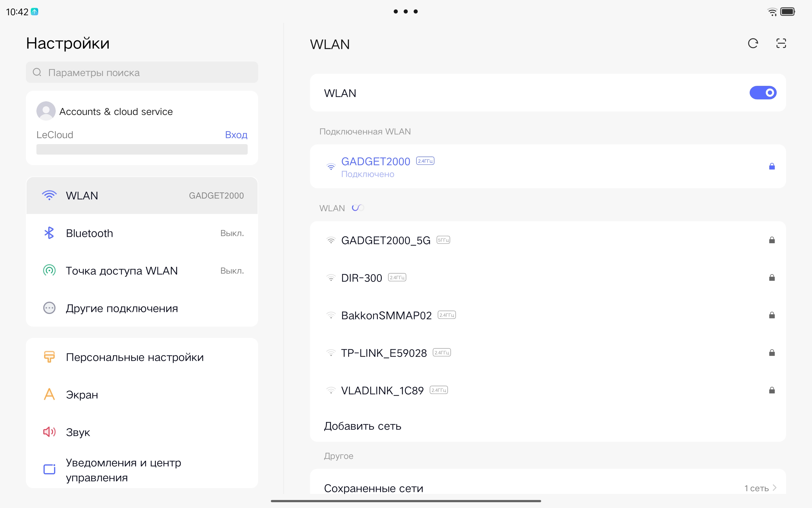The width and height of the screenshot is (812, 508).
Task: Open Точка доступа WLAN settings
Action: tap(142, 271)
